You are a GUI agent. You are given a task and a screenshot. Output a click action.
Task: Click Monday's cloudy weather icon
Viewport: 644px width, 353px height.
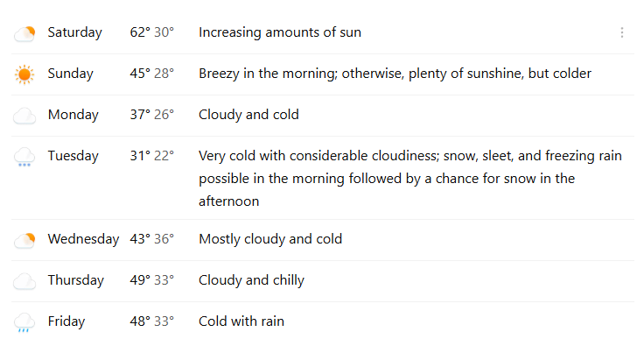(24, 116)
